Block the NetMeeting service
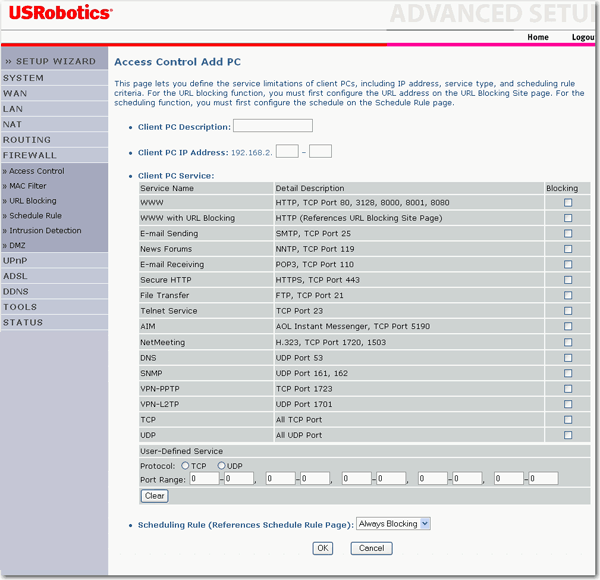 568,342
